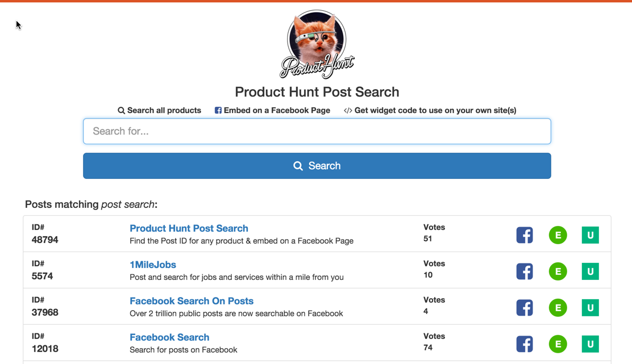Open the Facebook Search On Posts link
The width and height of the screenshot is (632, 364).
pyautogui.click(x=192, y=301)
